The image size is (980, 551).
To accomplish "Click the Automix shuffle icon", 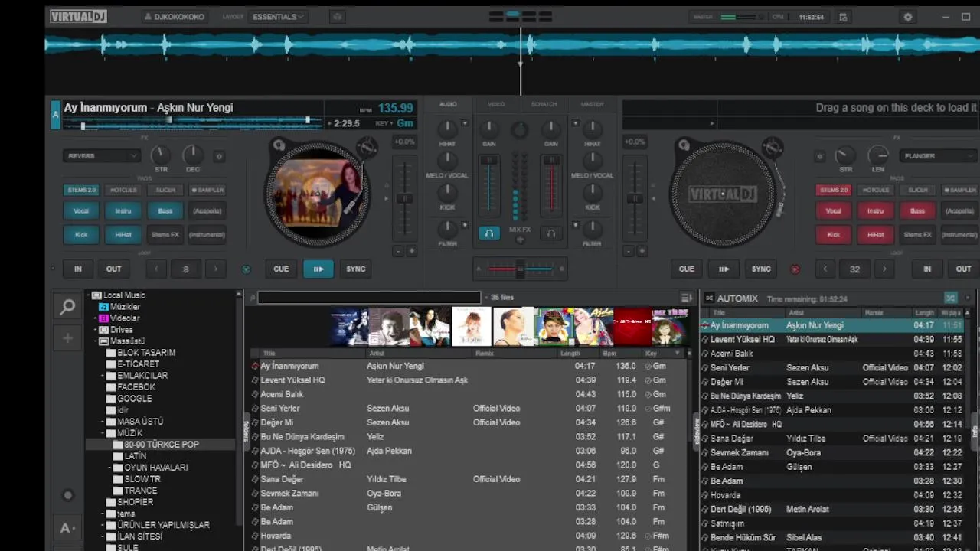I will coord(950,298).
